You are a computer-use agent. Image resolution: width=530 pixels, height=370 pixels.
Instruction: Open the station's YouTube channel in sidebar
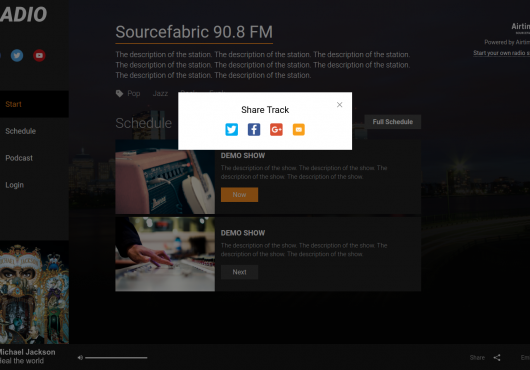click(x=39, y=55)
